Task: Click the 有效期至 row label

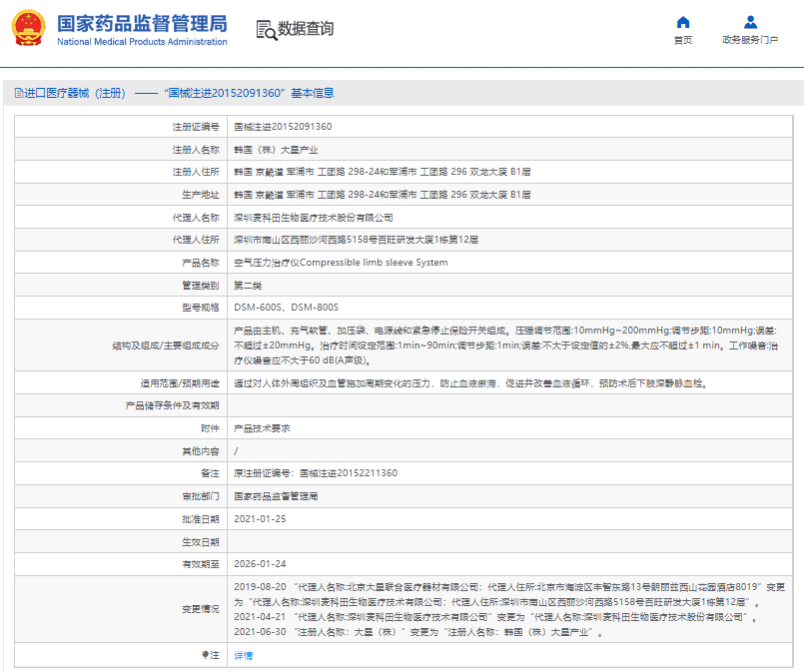Action: [201, 564]
